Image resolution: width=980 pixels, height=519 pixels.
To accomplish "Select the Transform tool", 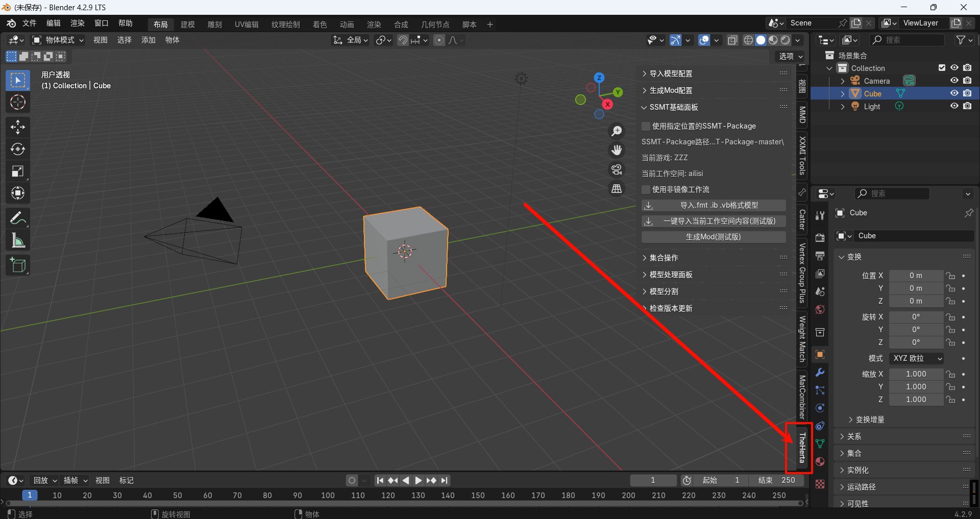I will coord(18,193).
